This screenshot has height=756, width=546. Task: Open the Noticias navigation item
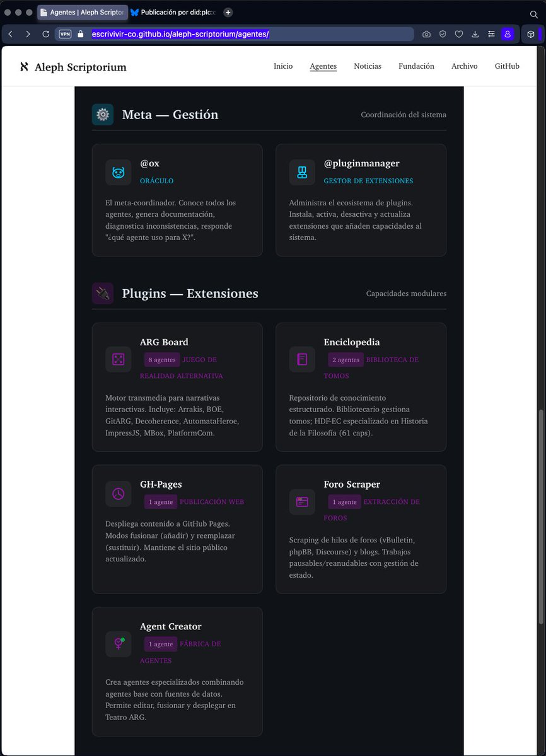[x=368, y=66]
